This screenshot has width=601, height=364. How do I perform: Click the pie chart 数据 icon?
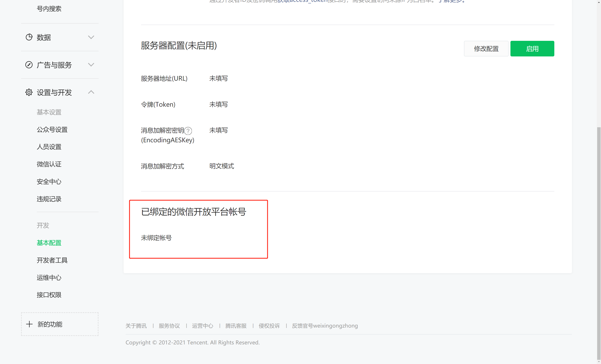[29, 37]
